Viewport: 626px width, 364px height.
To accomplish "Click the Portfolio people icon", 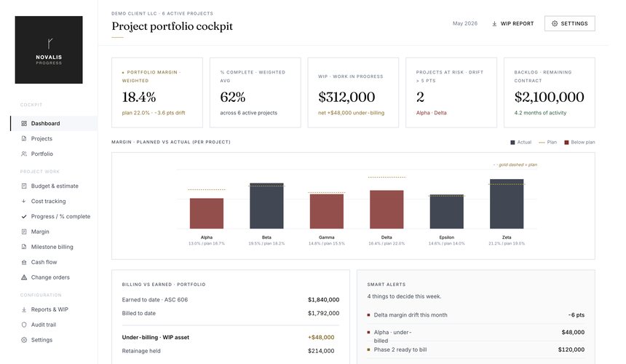I will click(24, 154).
